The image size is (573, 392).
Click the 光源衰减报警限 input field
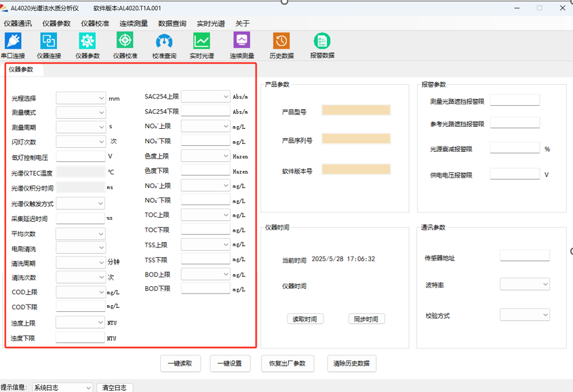tap(515, 148)
